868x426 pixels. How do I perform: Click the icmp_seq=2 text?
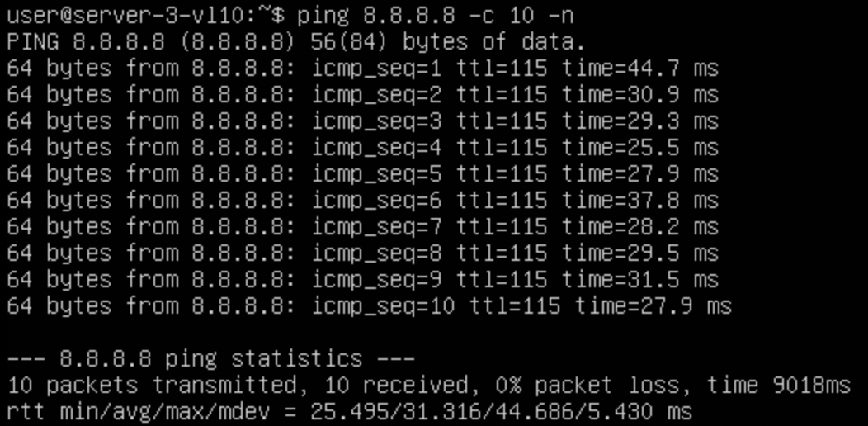(x=376, y=94)
